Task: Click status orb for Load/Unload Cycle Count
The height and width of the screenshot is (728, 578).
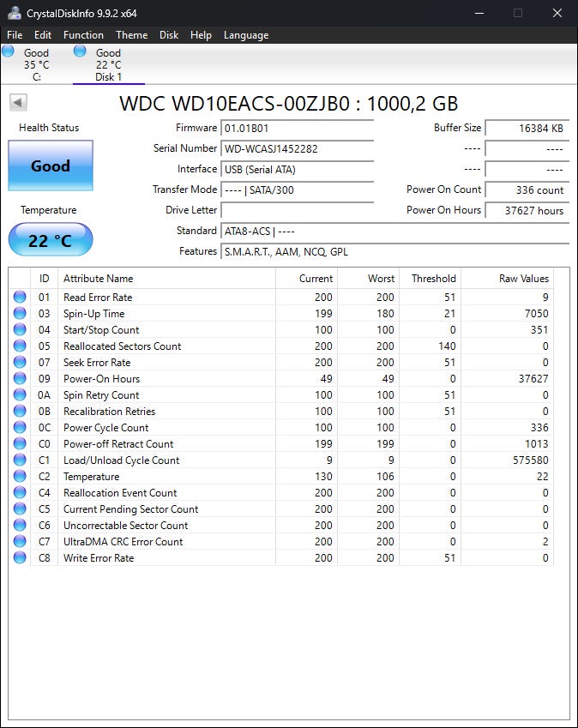Action: click(20, 460)
